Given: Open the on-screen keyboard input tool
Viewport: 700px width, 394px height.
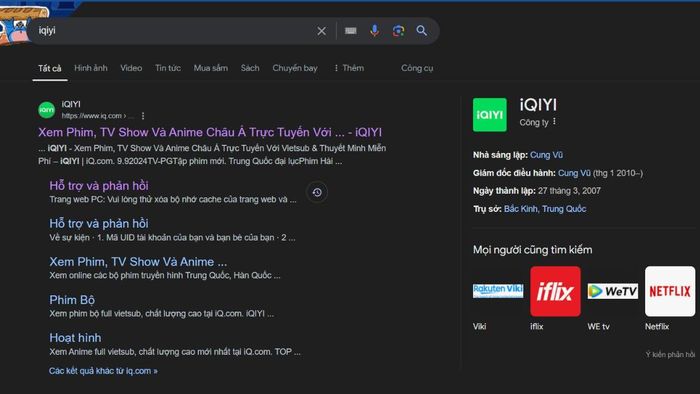Looking at the screenshot, I should pyautogui.click(x=350, y=31).
